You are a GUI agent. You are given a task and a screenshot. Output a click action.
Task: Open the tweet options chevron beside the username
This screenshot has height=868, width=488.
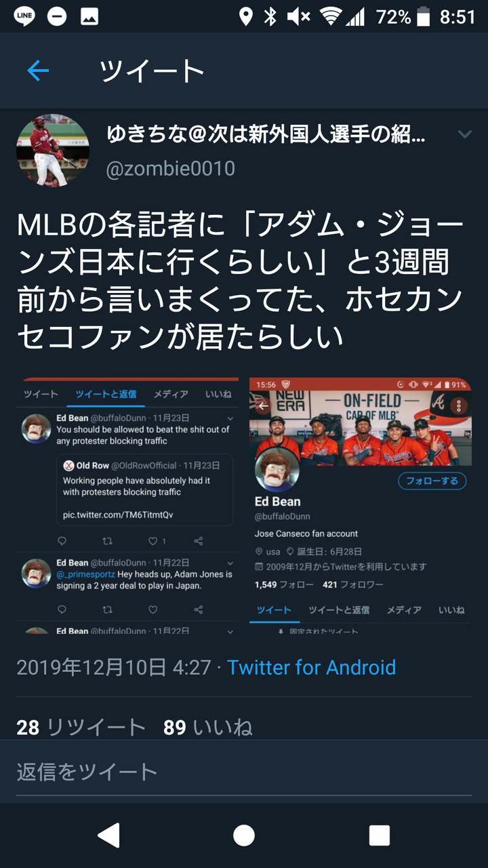coord(464,134)
